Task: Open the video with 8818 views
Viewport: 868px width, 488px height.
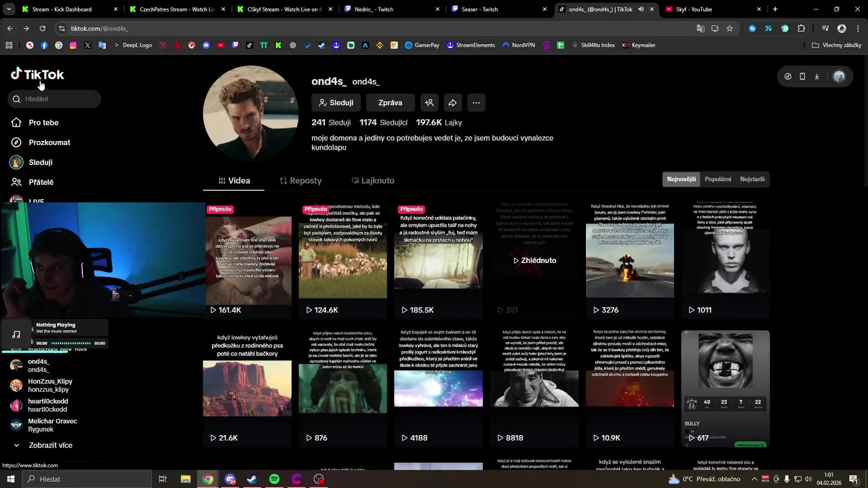Action: pos(534,388)
